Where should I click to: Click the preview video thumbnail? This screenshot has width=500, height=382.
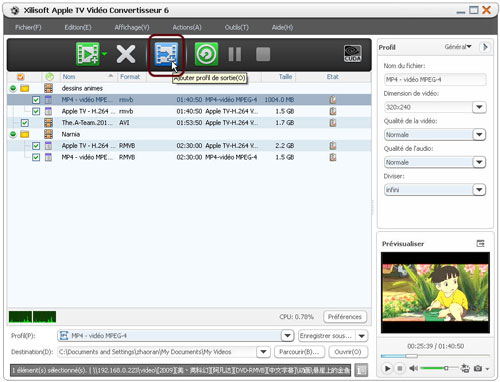435,292
